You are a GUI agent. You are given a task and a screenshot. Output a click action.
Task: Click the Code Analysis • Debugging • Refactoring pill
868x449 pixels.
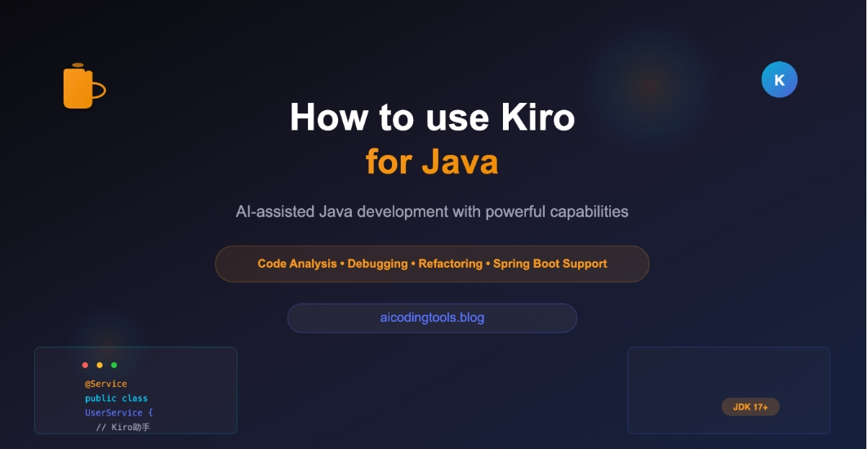point(432,264)
